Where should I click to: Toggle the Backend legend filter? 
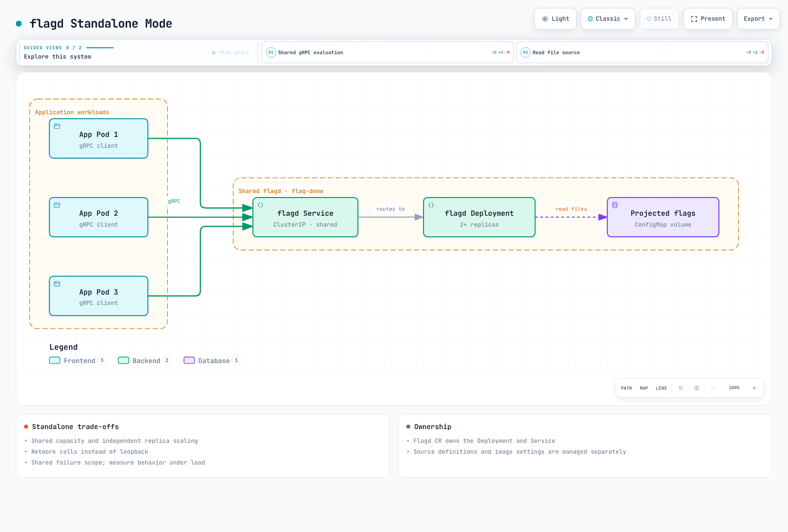(144, 361)
